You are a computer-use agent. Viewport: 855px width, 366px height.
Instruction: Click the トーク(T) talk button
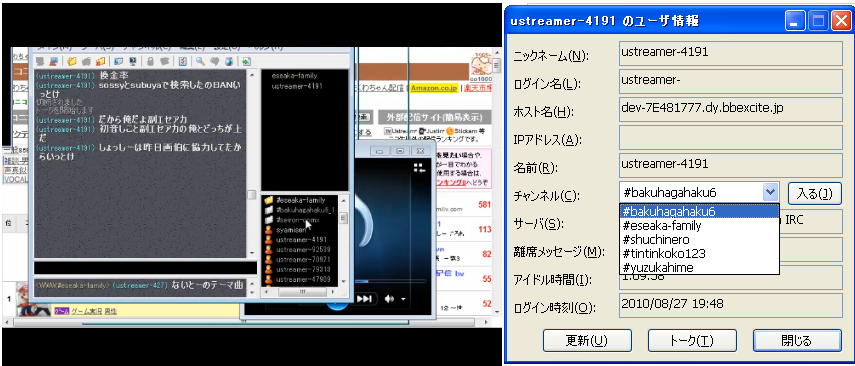click(x=691, y=341)
